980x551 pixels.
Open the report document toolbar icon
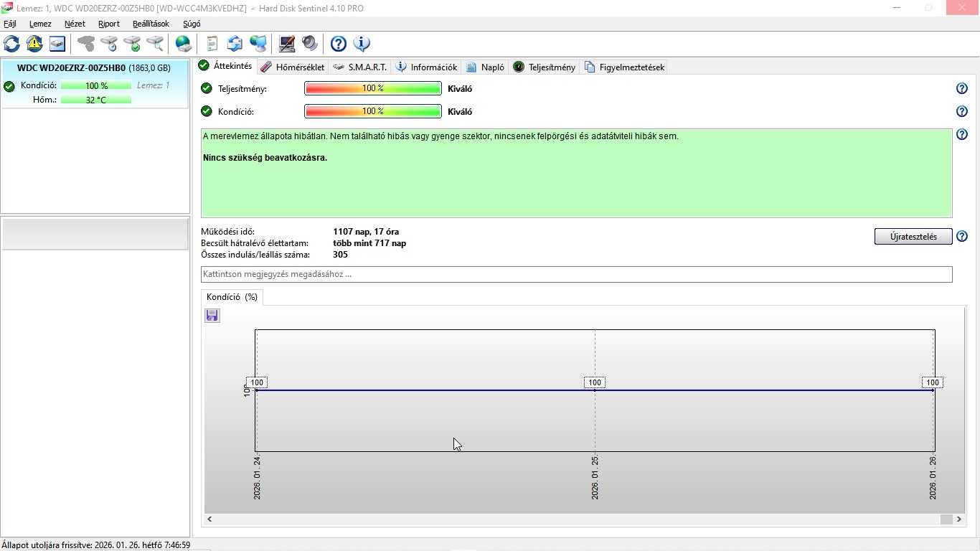[212, 44]
